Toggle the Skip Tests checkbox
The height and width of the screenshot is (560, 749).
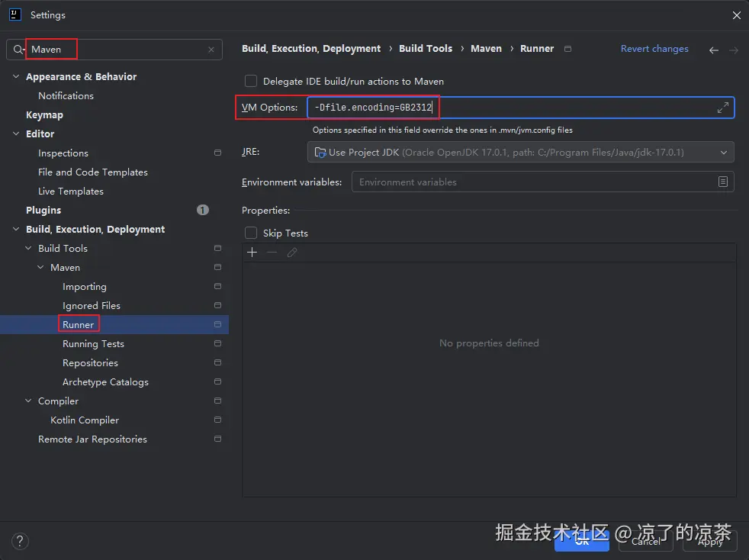[x=251, y=233]
